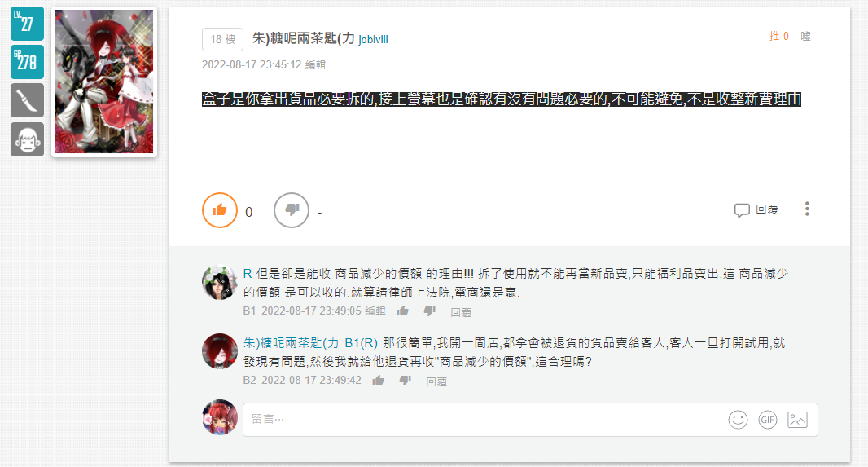Open joblviii user profile link
The width and height of the screenshot is (868, 467).
[373, 39]
